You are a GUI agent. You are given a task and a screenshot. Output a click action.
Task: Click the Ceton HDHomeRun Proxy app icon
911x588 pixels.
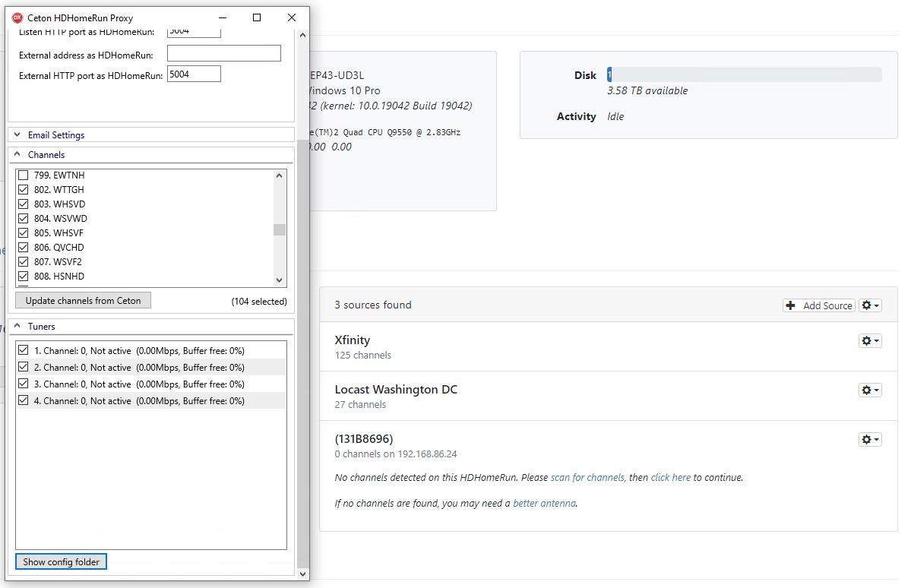point(17,17)
